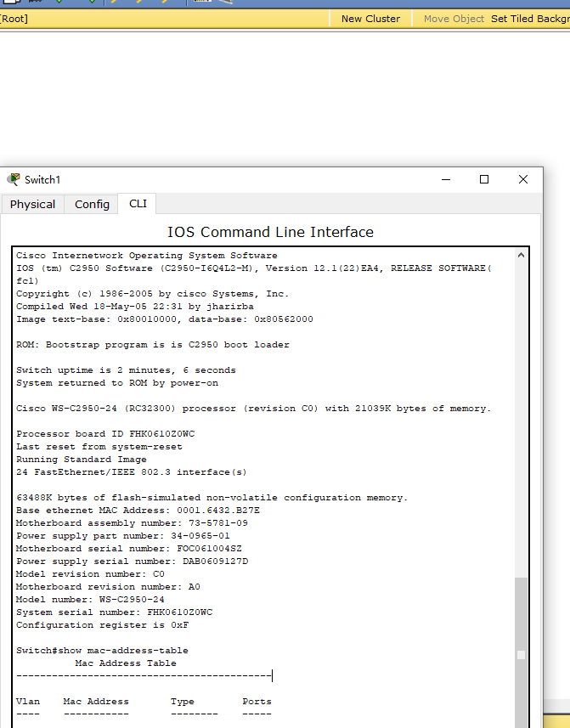Click the 'Switch#show mac-address-table' command line
This screenshot has width=570, height=728.
[102, 651]
